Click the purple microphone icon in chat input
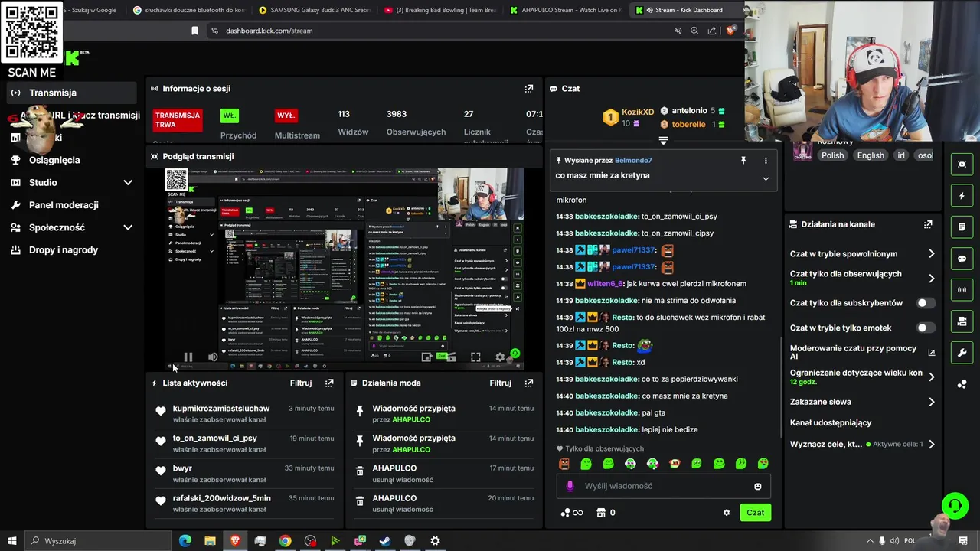 tap(569, 486)
